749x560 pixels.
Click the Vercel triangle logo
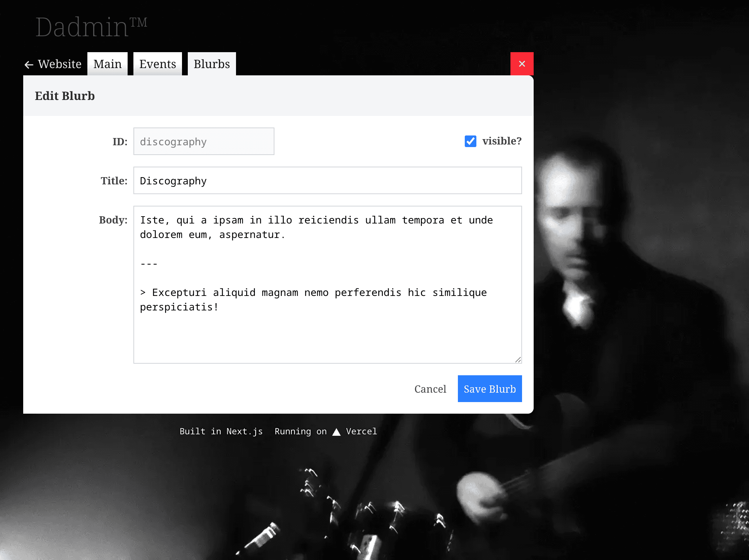point(336,432)
